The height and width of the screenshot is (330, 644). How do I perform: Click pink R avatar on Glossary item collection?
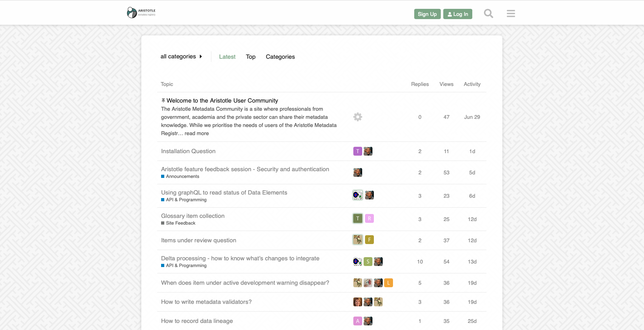pos(369,219)
